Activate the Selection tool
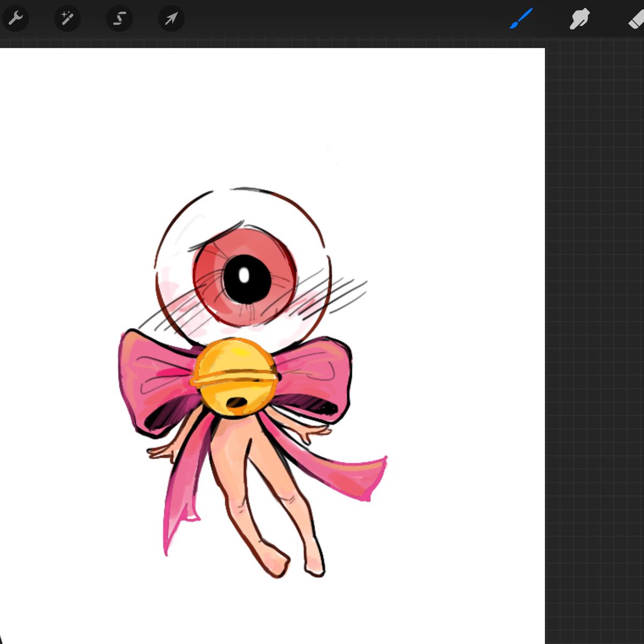This screenshot has width=644, height=644. (x=119, y=19)
